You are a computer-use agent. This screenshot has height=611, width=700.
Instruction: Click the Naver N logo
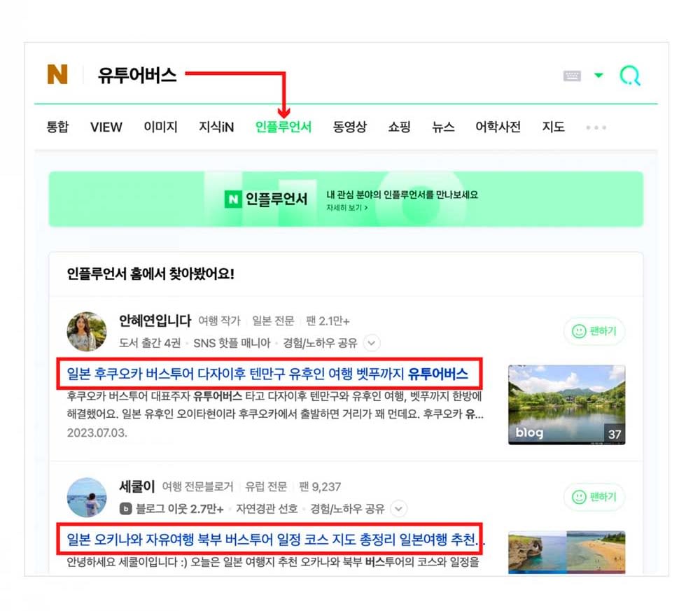pos(57,74)
